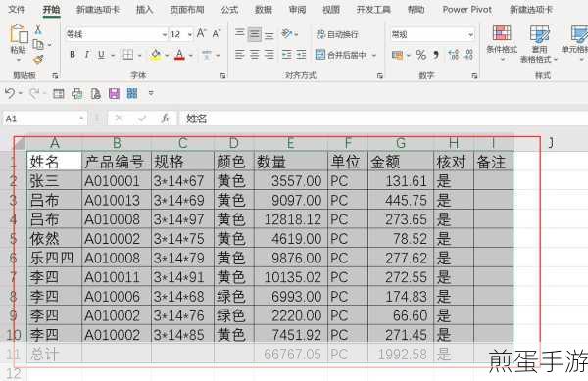Open merge and center dropdown arrow

374,56
